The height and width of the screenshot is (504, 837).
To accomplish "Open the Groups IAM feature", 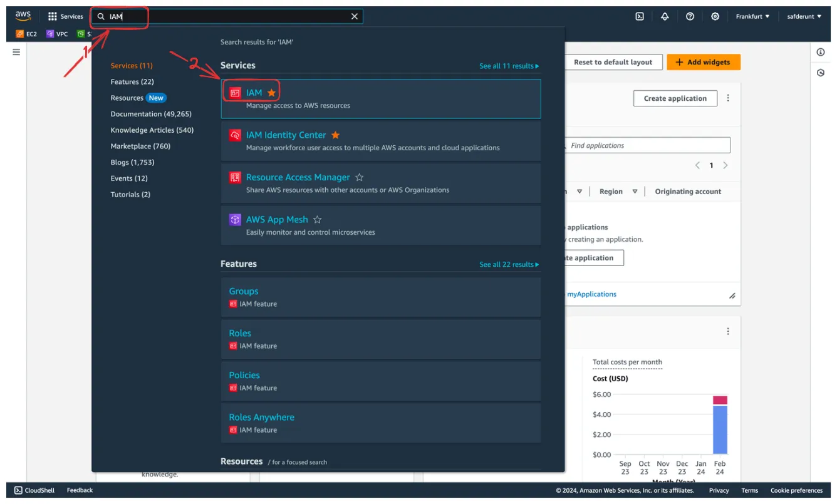I will [x=381, y=297].
